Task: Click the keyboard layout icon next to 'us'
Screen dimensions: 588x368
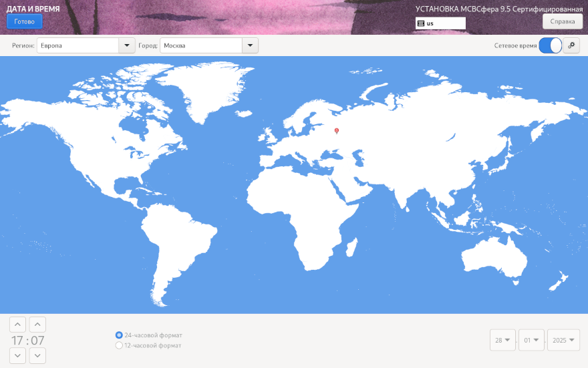Action: coord(420,23)
